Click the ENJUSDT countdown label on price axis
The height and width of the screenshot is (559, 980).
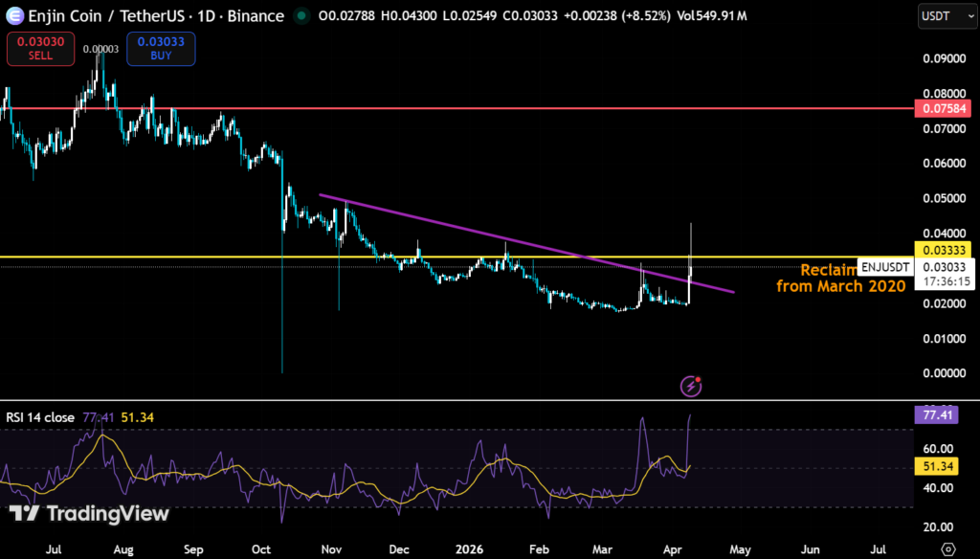tap(885, 268)
